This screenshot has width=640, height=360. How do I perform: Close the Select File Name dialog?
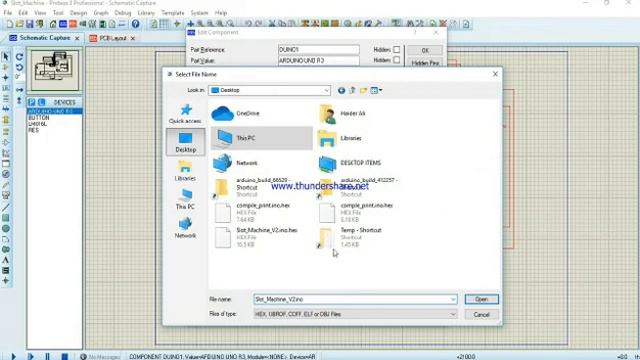tap(495, 74)
